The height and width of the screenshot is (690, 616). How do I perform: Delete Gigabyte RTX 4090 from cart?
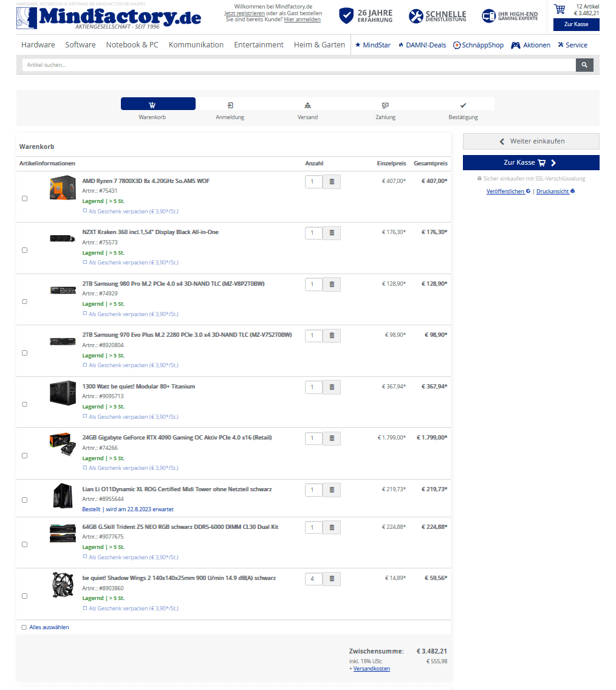click(332, 438)
